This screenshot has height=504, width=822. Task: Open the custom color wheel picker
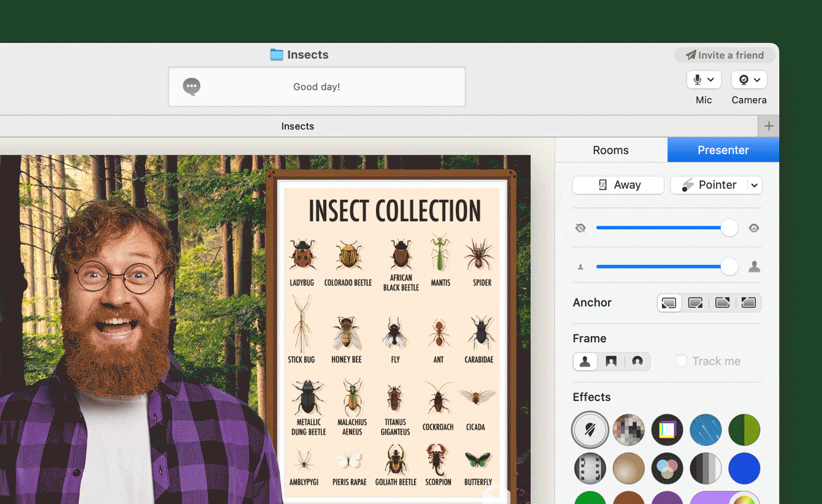coord(743,498)
